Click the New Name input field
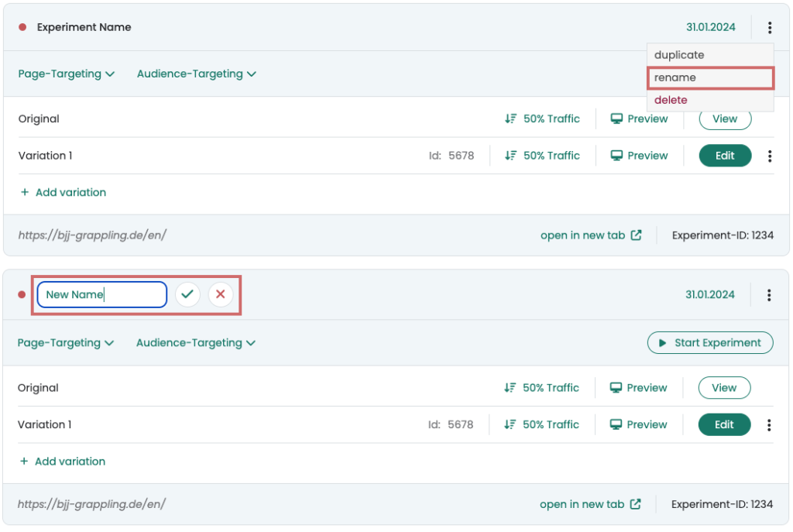The width and height of the screenshot is (793, 532). tap(101, 294)
